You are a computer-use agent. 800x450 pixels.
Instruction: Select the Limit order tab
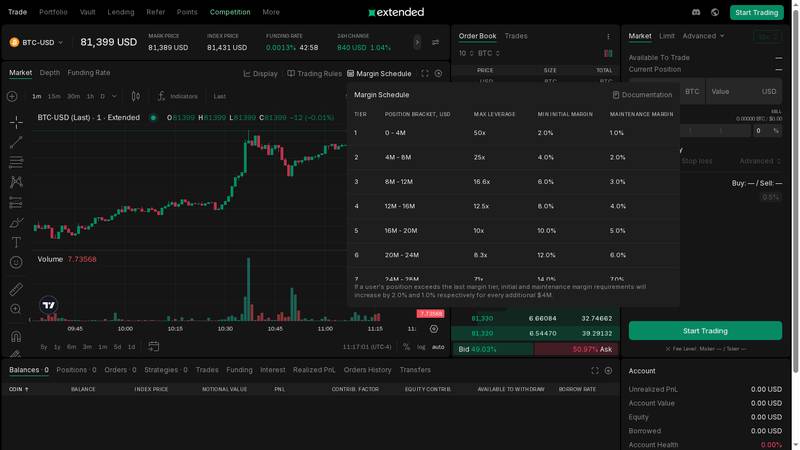point(666,36)
